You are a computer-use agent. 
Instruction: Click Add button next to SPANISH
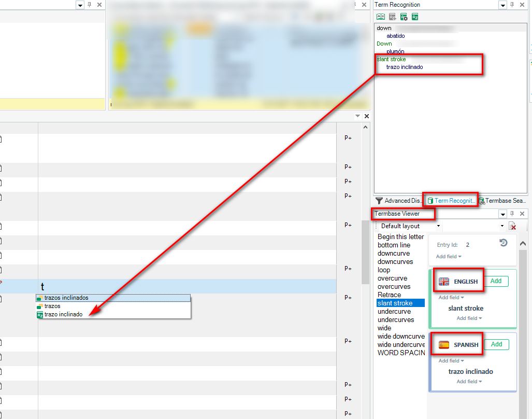point(496,344)
